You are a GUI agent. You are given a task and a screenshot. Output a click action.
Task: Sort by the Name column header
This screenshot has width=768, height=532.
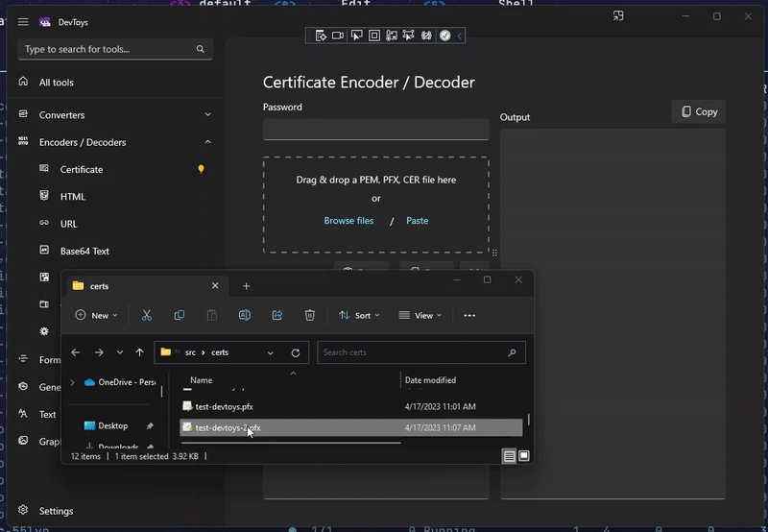pyautogui.click(x=201, y=380)
